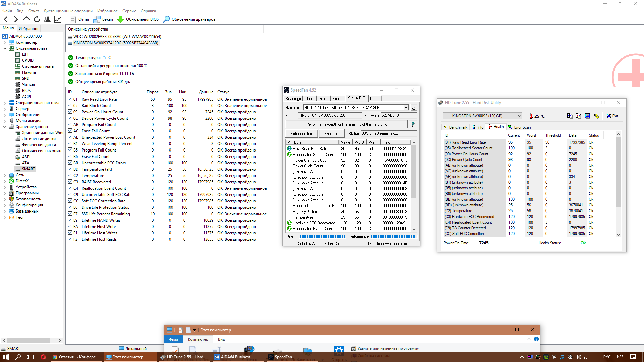This screenshot has width=644, height=362.
Task: Click the in-depth online analysis button
Action: coord(346,124)
